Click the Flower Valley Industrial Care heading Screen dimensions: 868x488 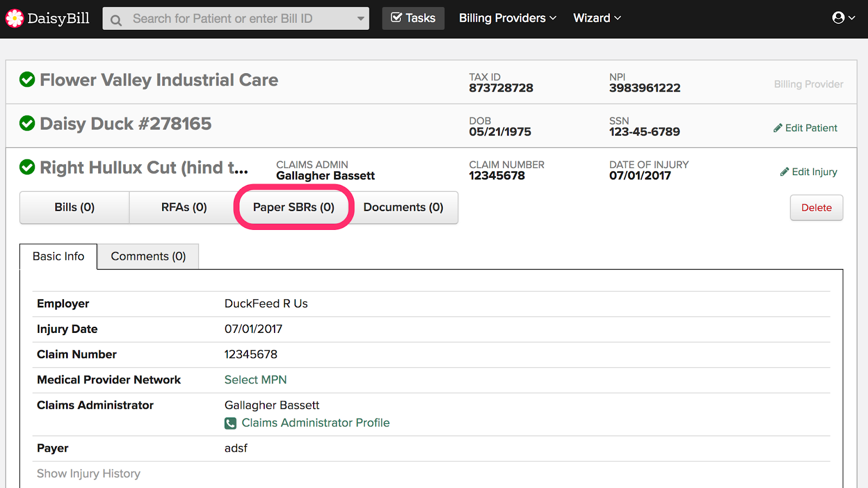159,80
